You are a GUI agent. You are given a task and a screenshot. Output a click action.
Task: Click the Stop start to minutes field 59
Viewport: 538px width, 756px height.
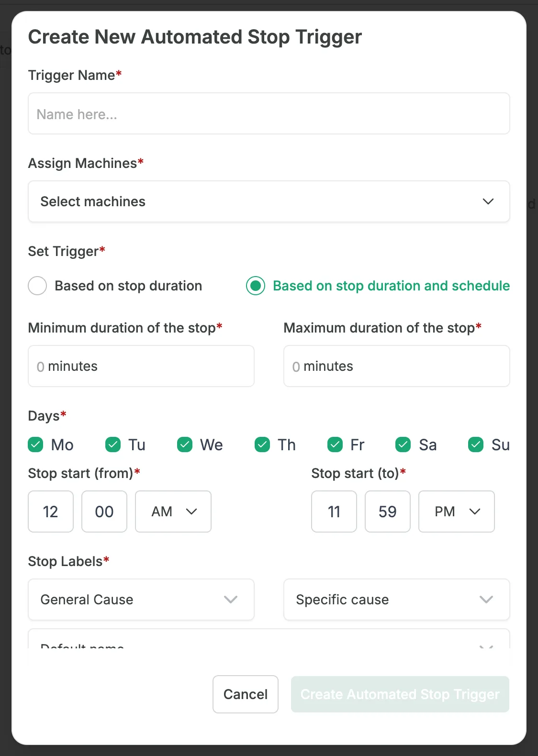(x=388, y=511)
